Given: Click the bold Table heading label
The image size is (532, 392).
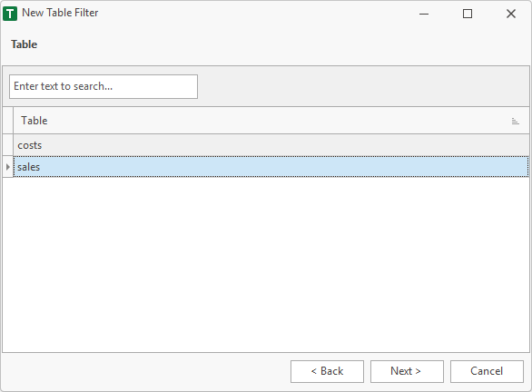Looking at the screenshot, I should click(x=25, y=44).
